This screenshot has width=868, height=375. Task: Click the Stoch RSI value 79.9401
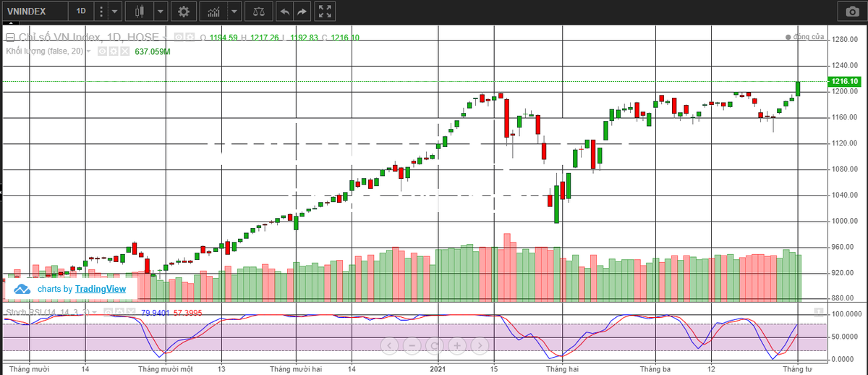[155, 312]
